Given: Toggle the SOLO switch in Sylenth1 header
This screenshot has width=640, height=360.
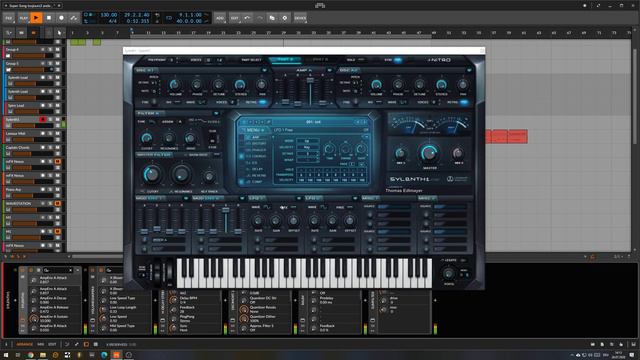Looking at the screenshot, I should click(361, 60).
